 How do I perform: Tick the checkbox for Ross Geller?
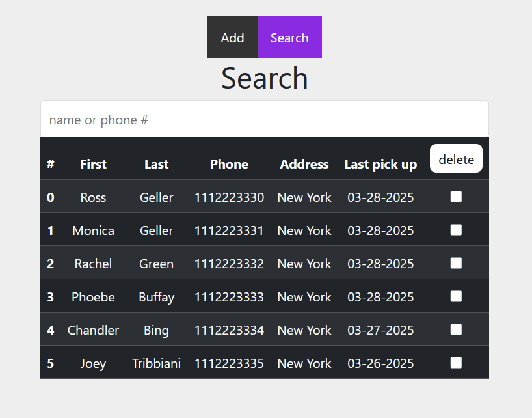point(456,197)
